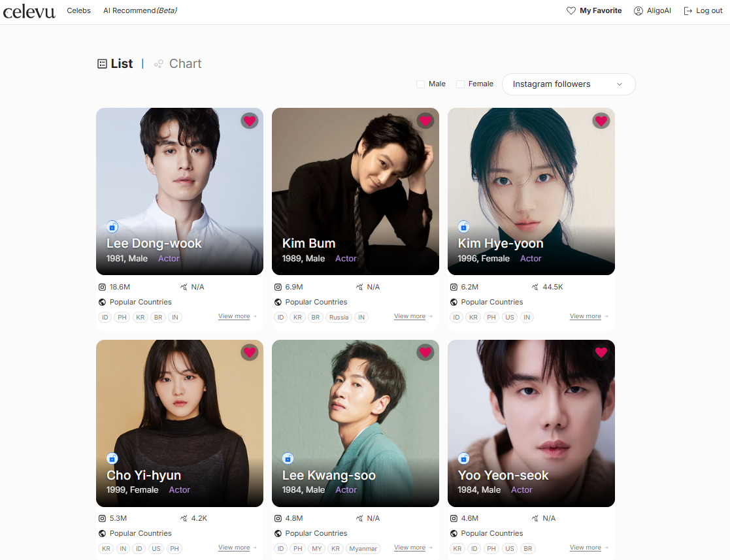Screen dimensions: 730x560
Task: Remove Cho Yi-hyun from favorites heart
Action: [x=250, y=352]
